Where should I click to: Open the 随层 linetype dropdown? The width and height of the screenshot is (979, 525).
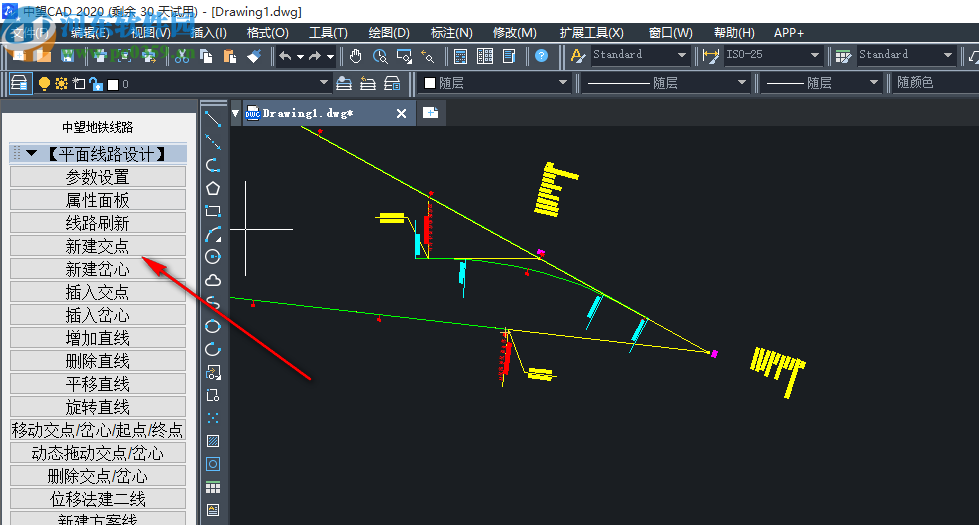(x=741, y=82)
